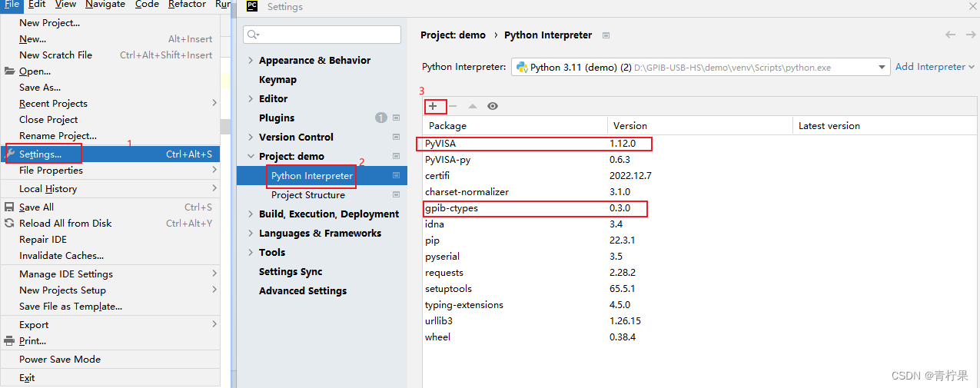Click Settings... in File menu
Image resolution: width=980 pixels, height=388 pixels.
point(110,154)
